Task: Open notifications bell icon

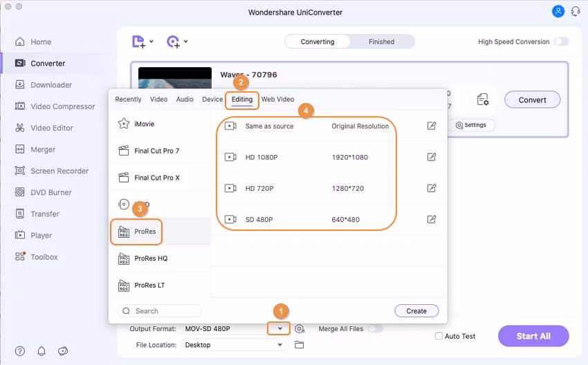Action: click(x=42, y=351)
